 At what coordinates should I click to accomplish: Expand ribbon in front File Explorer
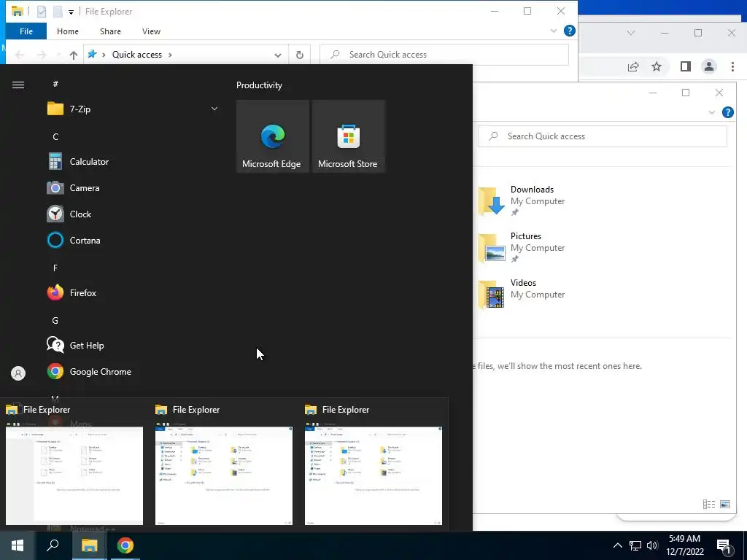tap(554, 31)
